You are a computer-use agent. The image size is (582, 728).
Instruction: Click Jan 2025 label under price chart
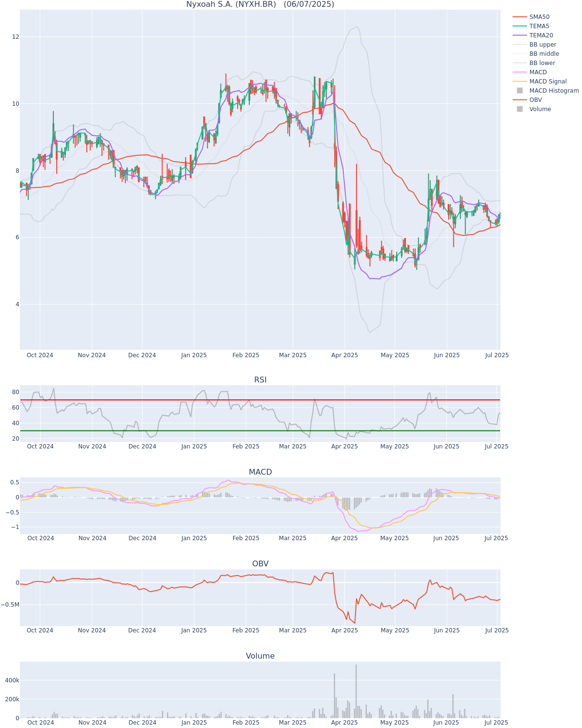click(194, 355)
